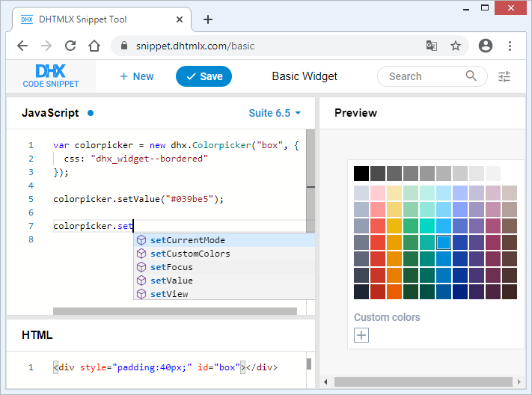This screenshot has height=395, width=532.
Task: Click the setCurrentMode cube icon
Action: tap(141, 240)
